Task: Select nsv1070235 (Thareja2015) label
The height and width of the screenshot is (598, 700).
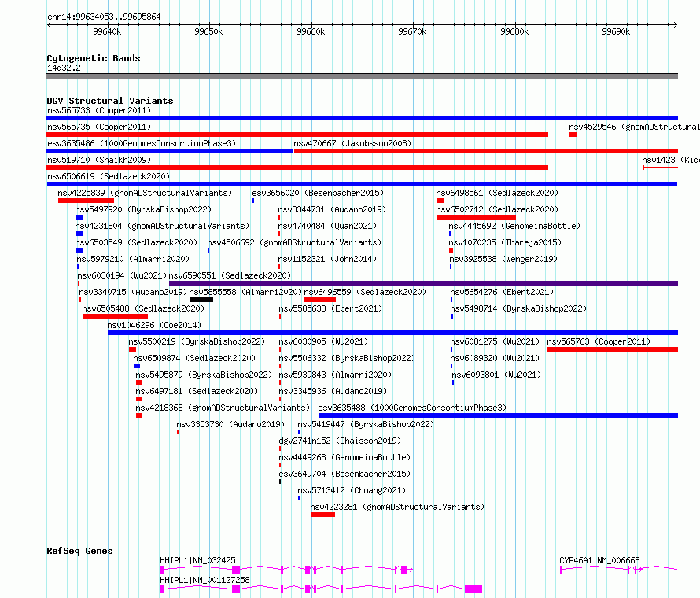Action: click(x=505, y=242)
